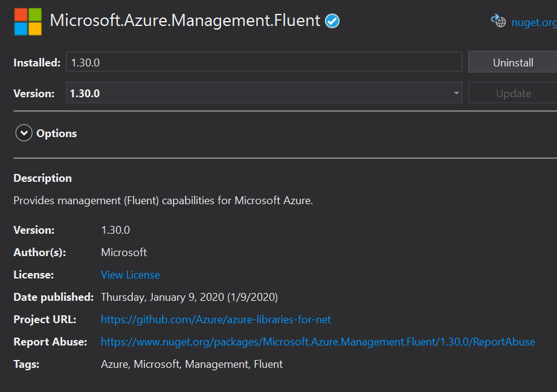Viewport: 557px width, 392px height.
Task: Click the Azure, Microsoft, Management, Fluent tags text
Action: coord(192,364)
